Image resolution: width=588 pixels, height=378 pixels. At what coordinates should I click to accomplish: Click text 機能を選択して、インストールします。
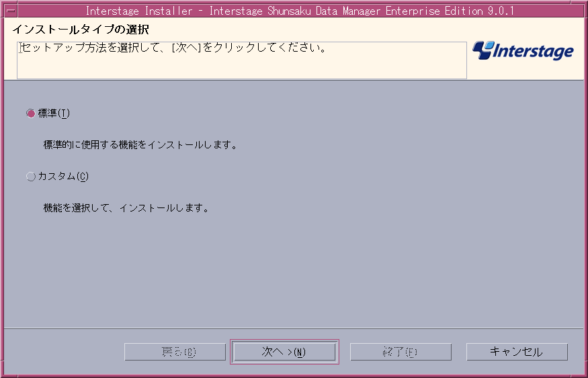coord(127,208)
